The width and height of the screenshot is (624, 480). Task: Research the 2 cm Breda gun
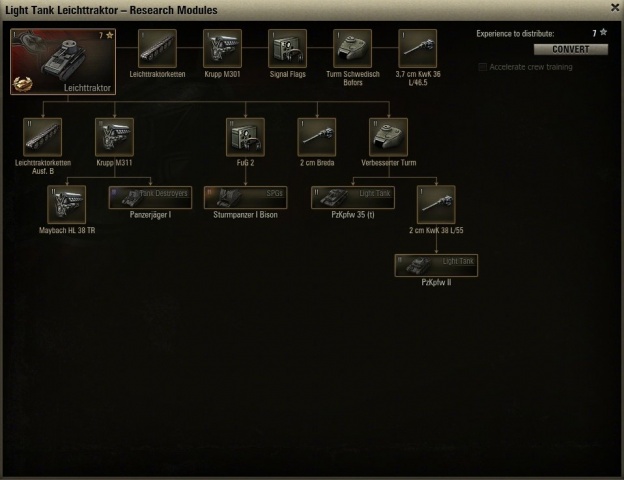pyautogui.click(x=317, y=137)
